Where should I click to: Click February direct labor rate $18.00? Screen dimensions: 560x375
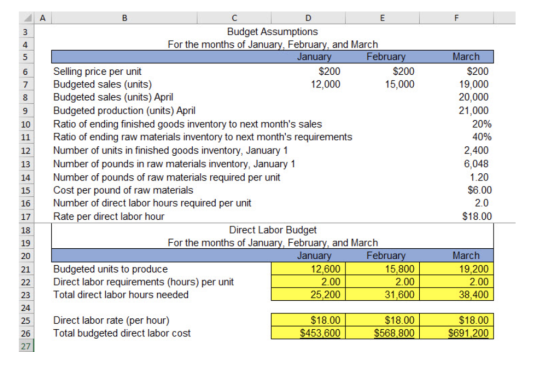coord(382,320)
